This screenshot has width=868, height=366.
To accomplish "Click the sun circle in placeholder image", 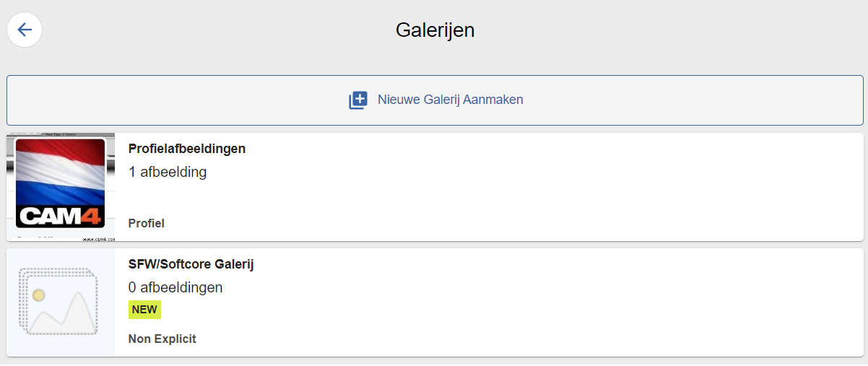I will pos(39,295).
